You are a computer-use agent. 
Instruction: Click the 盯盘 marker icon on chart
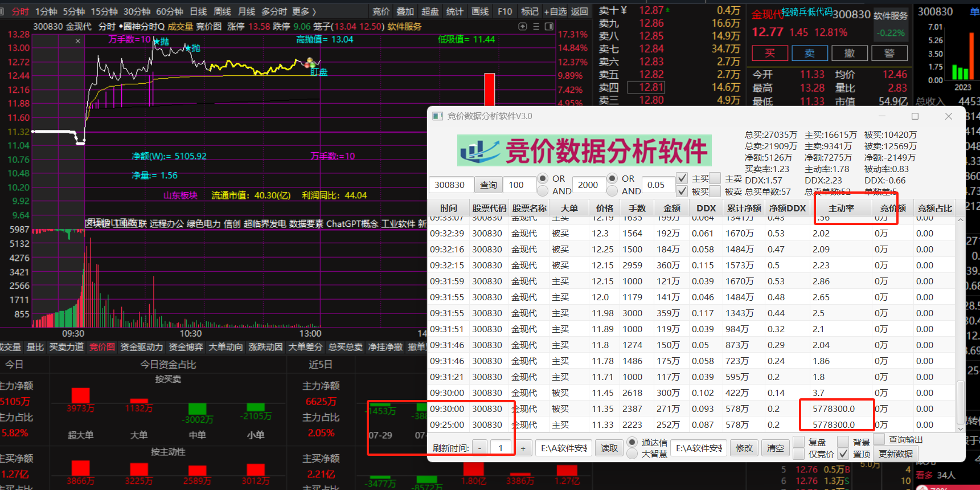click(310, 63)
